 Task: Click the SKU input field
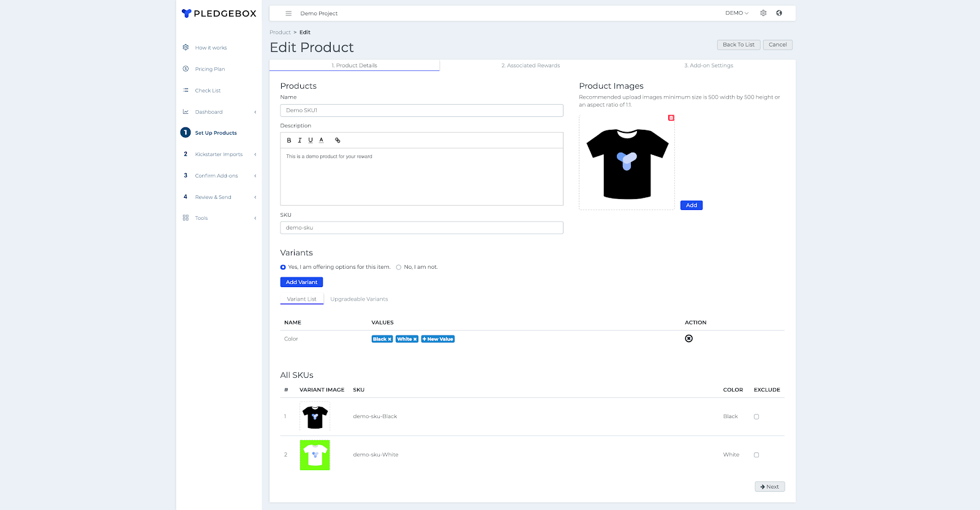(421, 228)
